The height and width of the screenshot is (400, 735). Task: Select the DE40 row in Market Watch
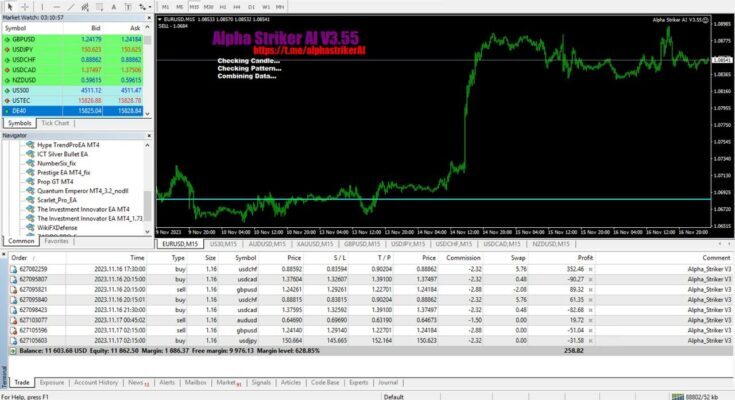(x=73, y=111)
